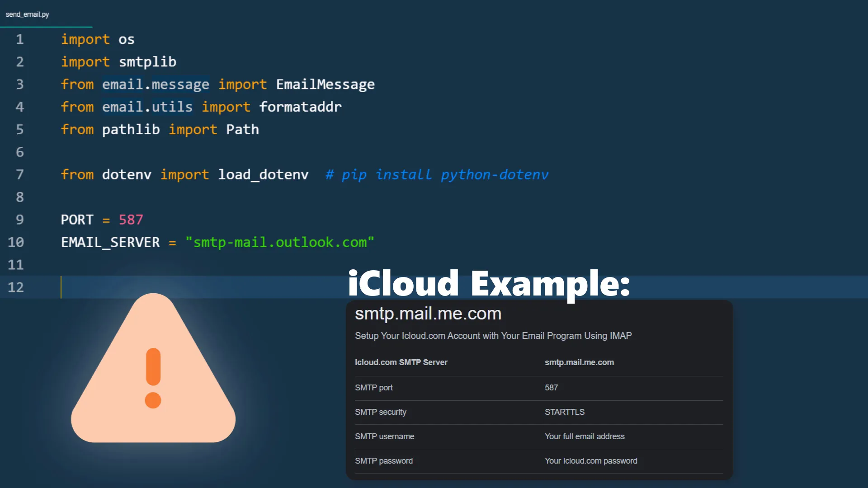
Task: Click line number 1 beside import os
Action: [x=19, y=39]
